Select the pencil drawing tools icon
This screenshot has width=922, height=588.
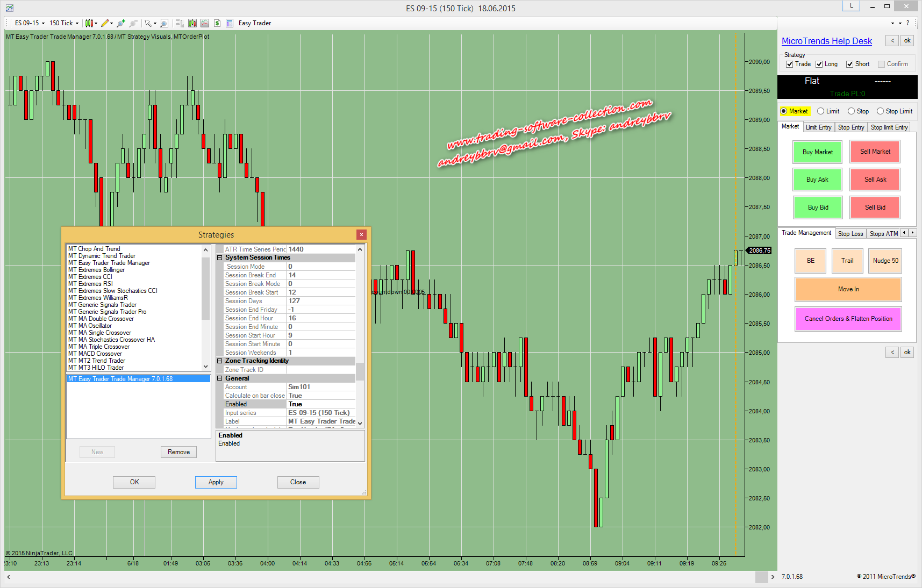(x=105, y=23)
